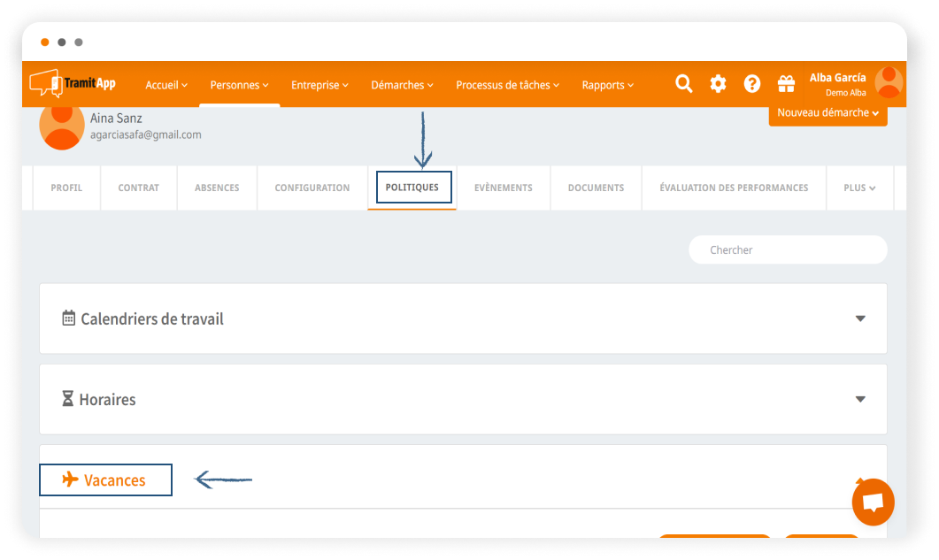The image size is (939, 560).
Task: Open the Évaluation des performances tab
Action: 734,188
